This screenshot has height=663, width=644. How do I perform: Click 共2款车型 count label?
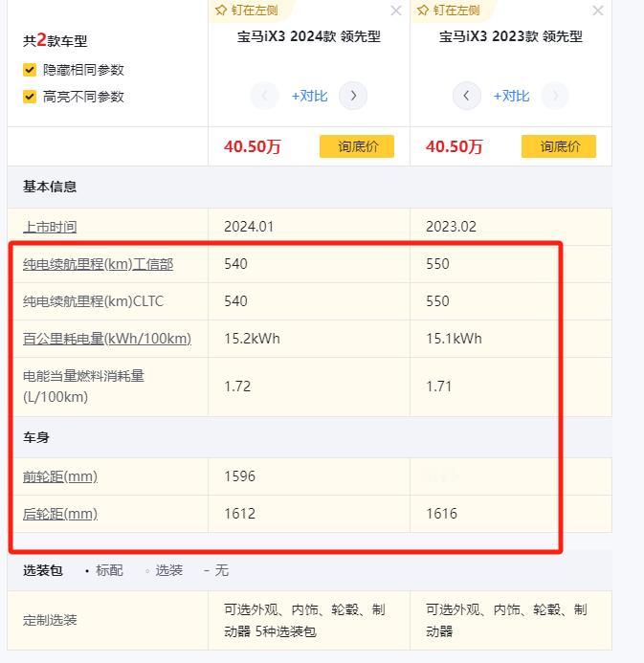point(56,40)
